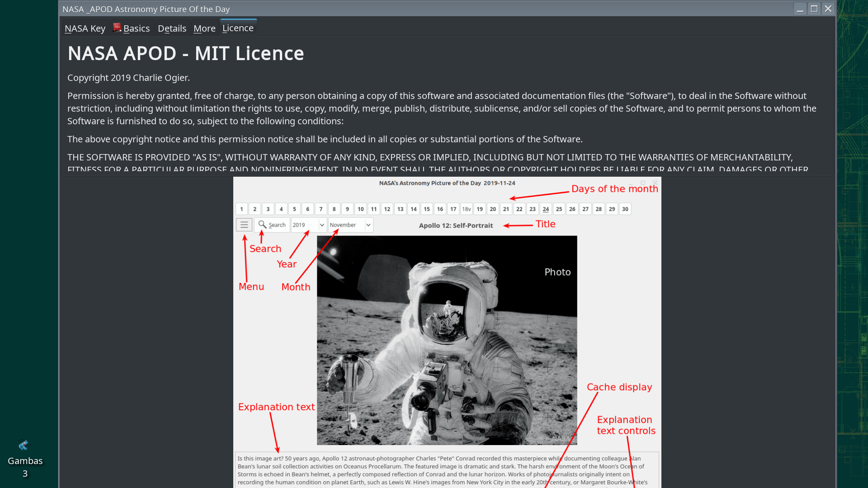Click the Apollo 12: Self-Portrait title
The image size is (868, 488).
pos(456,225)
